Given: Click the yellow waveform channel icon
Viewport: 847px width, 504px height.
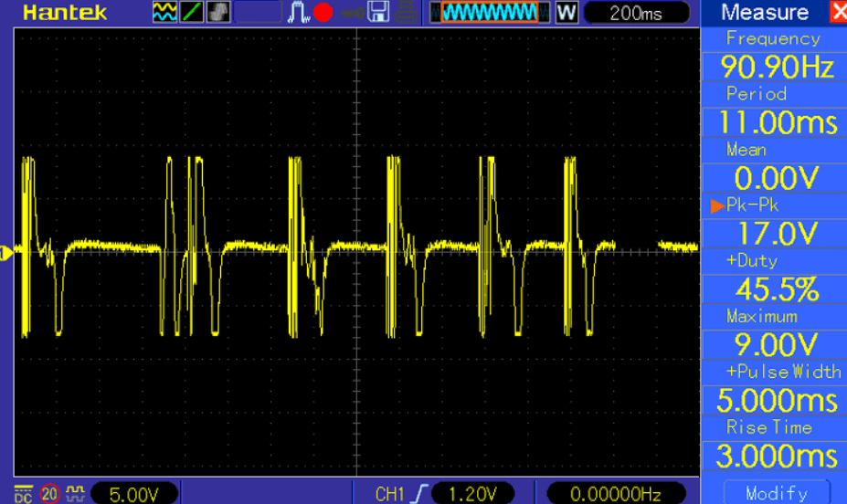Looking at the screenshot, I should [x=164, y=13].
